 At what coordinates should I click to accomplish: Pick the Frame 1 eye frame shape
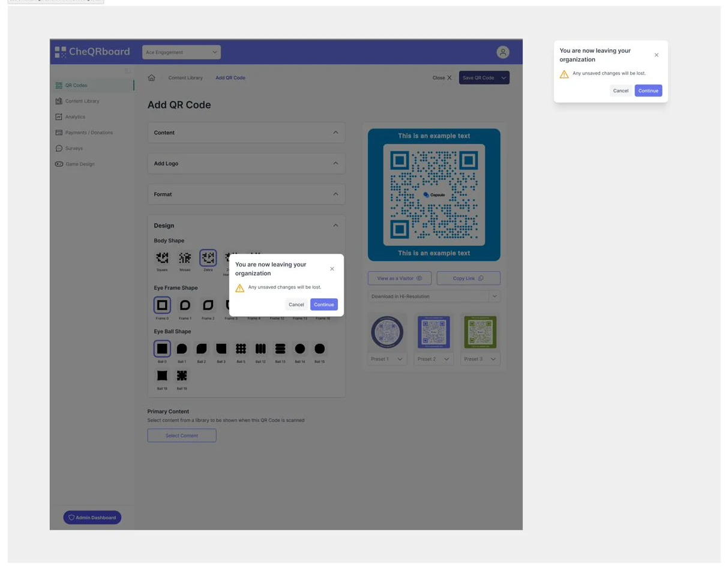185,305
